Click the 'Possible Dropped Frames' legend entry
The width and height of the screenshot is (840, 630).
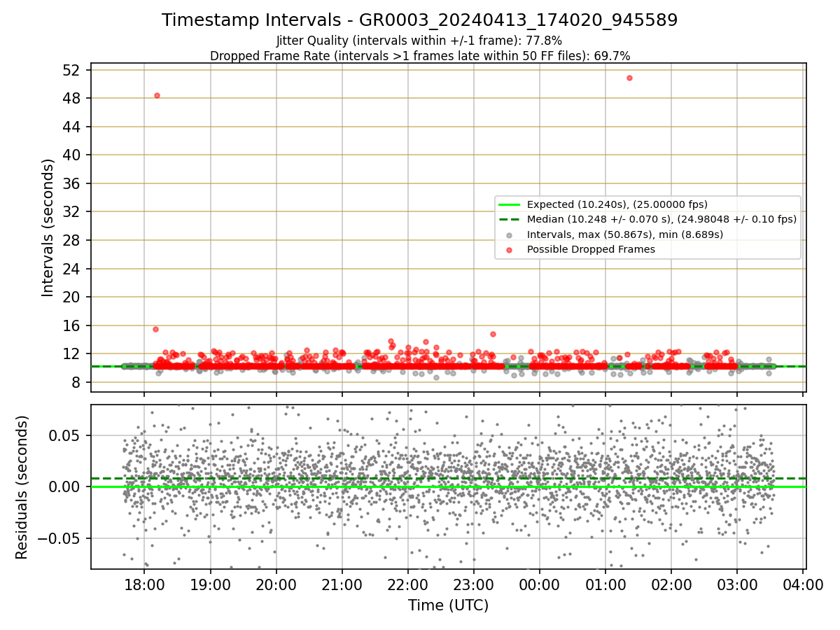pos(591,249)
